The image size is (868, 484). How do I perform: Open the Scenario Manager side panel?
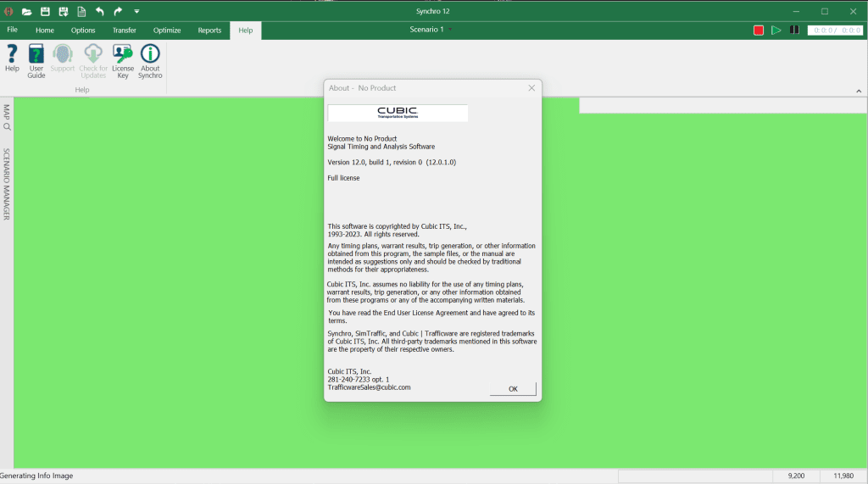[x=7, y=184]
